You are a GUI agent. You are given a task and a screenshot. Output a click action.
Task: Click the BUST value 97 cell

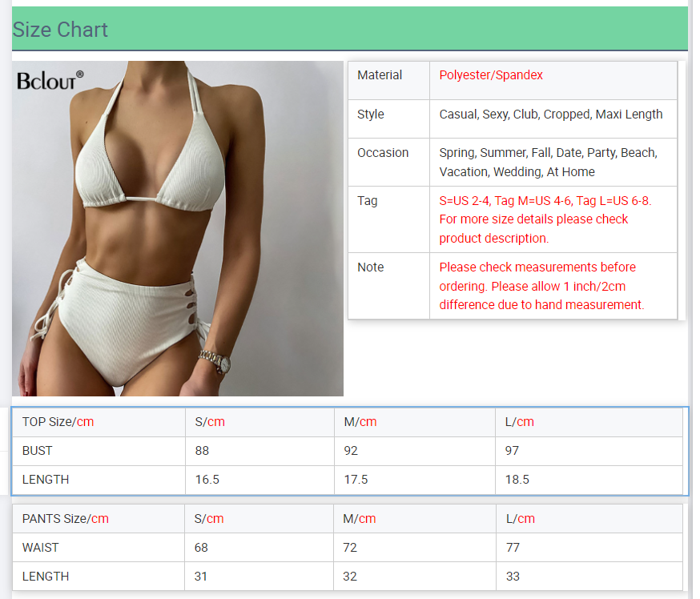[512, 451]
